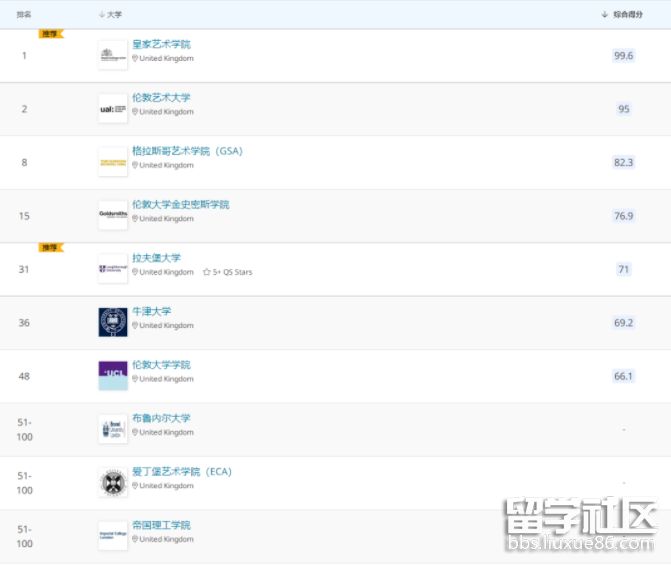671x565 pixels.
Task: Click the Royal College of Art logo
Action: click(x=113, y=56)
